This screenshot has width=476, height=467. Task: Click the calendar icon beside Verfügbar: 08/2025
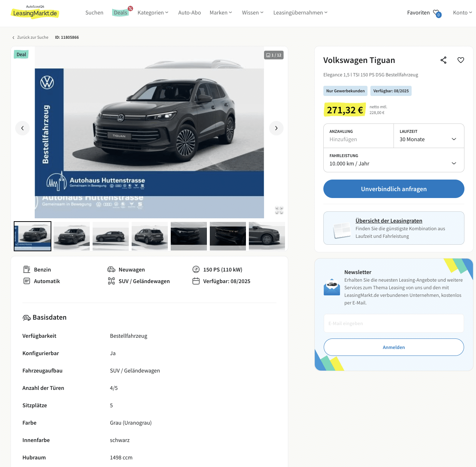pyautogui.click(x=196, y=281)
